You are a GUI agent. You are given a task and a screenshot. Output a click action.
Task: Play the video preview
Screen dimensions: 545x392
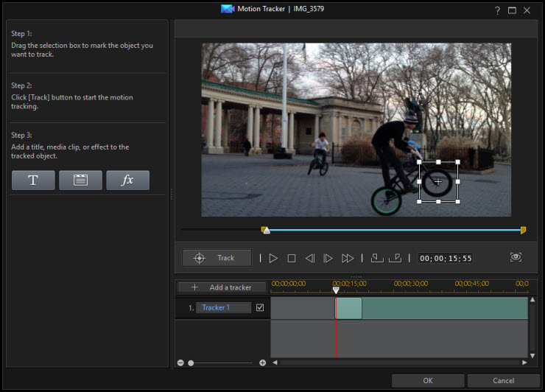(273, 258)
